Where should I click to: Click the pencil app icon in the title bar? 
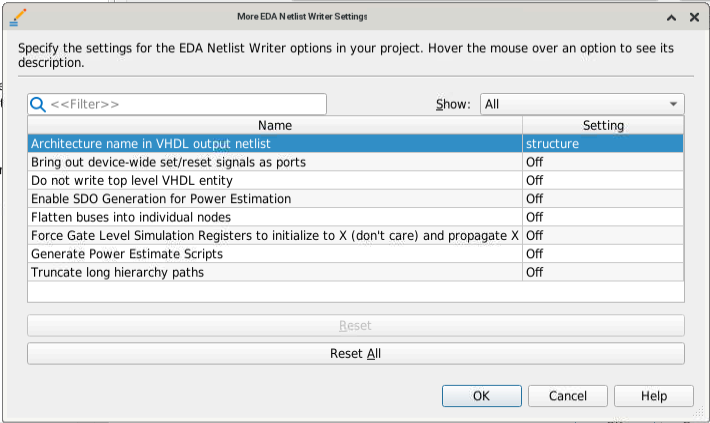click(17, 17)
